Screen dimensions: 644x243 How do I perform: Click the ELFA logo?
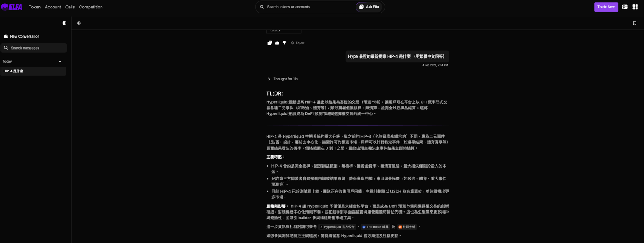click(12, 7)
